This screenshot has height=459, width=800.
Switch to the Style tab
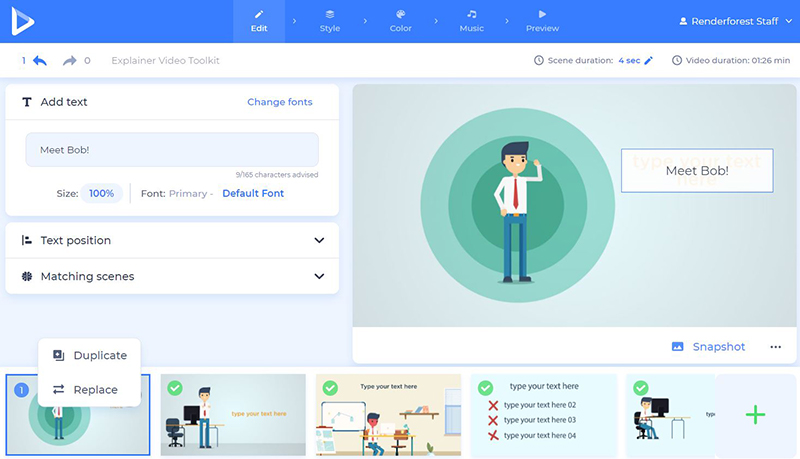pyautogui.click(x=330, y=21)
